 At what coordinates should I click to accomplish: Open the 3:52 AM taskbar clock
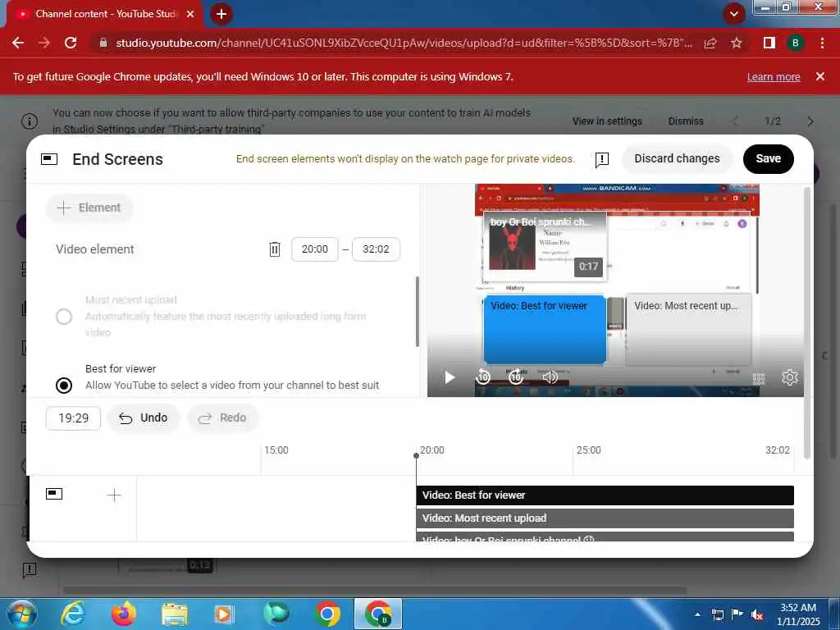pyautogui.click(x=798, y=614)
